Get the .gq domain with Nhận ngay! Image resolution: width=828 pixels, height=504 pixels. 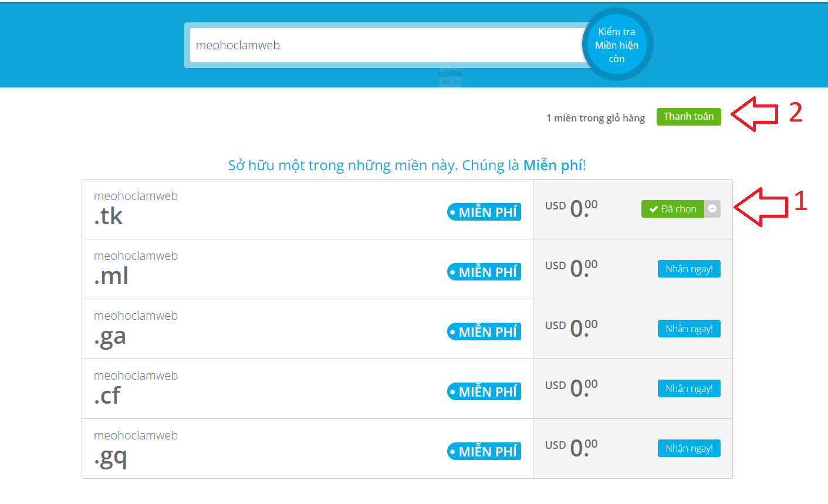689,449
